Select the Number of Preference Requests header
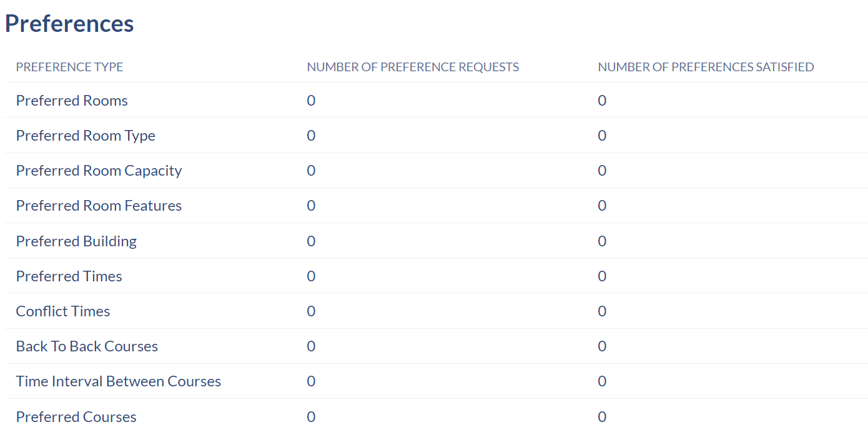The height and width of the screenshot is (432, 868). pos(413,67)
